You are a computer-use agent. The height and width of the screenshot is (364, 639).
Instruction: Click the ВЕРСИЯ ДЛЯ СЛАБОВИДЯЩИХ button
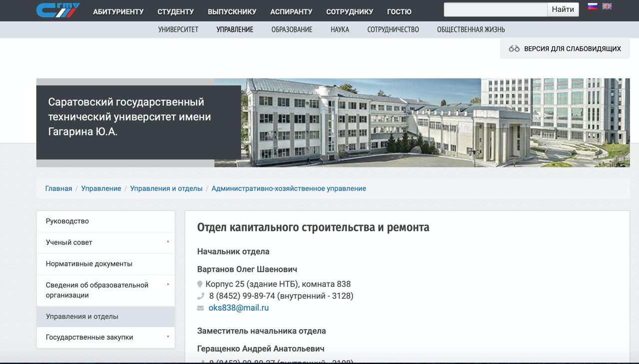pos(565,49)
